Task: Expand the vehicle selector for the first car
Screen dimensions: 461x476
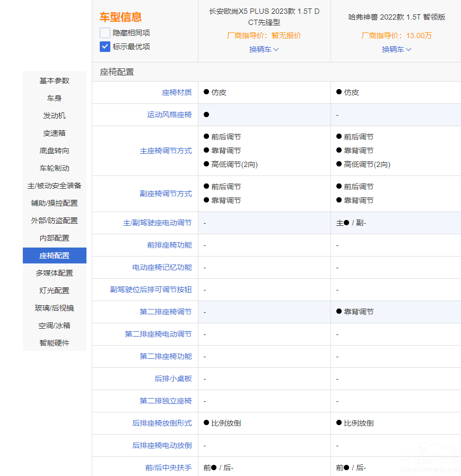Action: pos(263,50)
